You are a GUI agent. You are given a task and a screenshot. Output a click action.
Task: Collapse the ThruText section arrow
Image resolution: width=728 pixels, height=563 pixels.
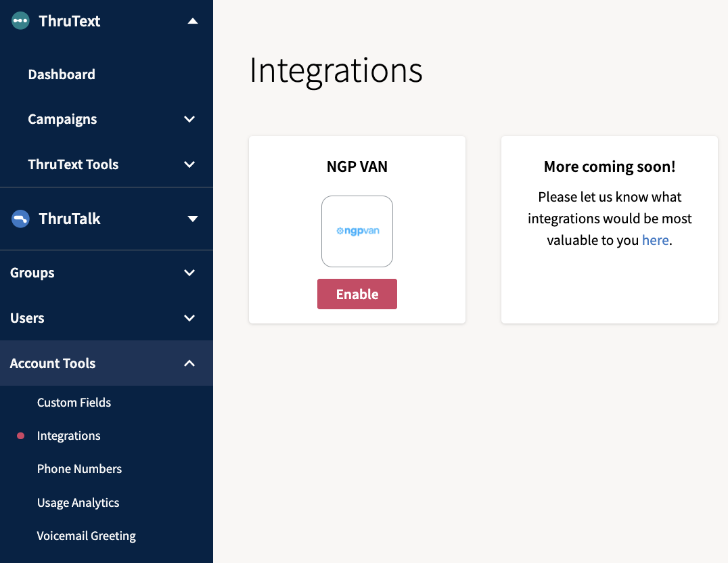(193, 21)
